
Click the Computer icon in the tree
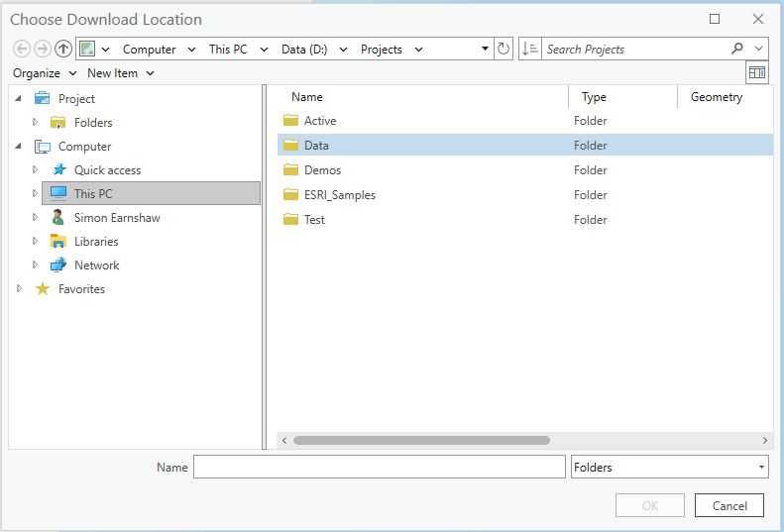[x=43, y=147]
